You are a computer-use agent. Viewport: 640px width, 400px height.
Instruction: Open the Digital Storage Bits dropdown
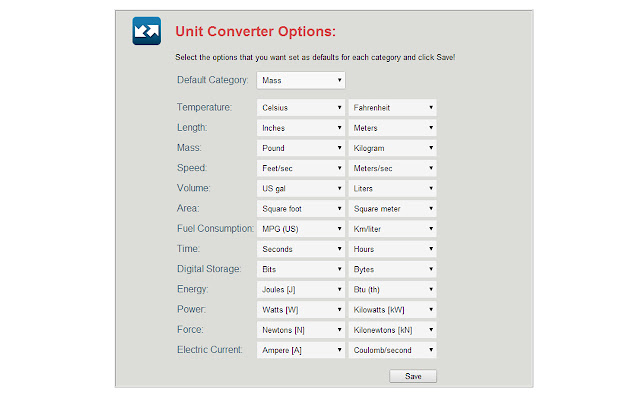(x=301, y=269)
